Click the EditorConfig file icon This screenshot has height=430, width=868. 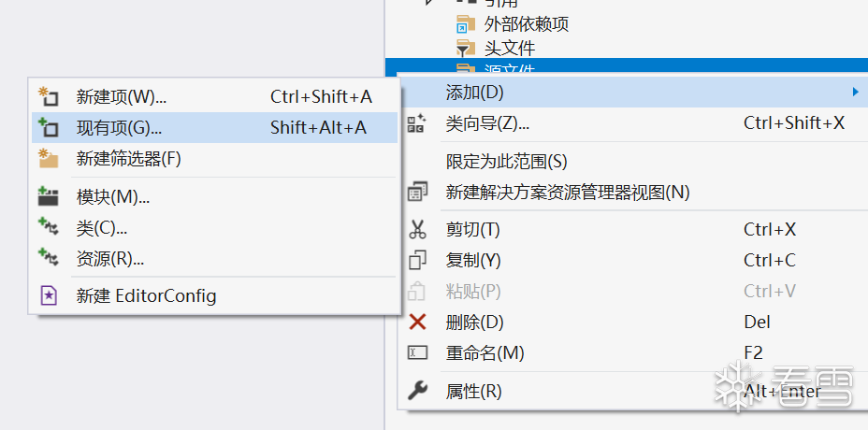coord(48,295)
